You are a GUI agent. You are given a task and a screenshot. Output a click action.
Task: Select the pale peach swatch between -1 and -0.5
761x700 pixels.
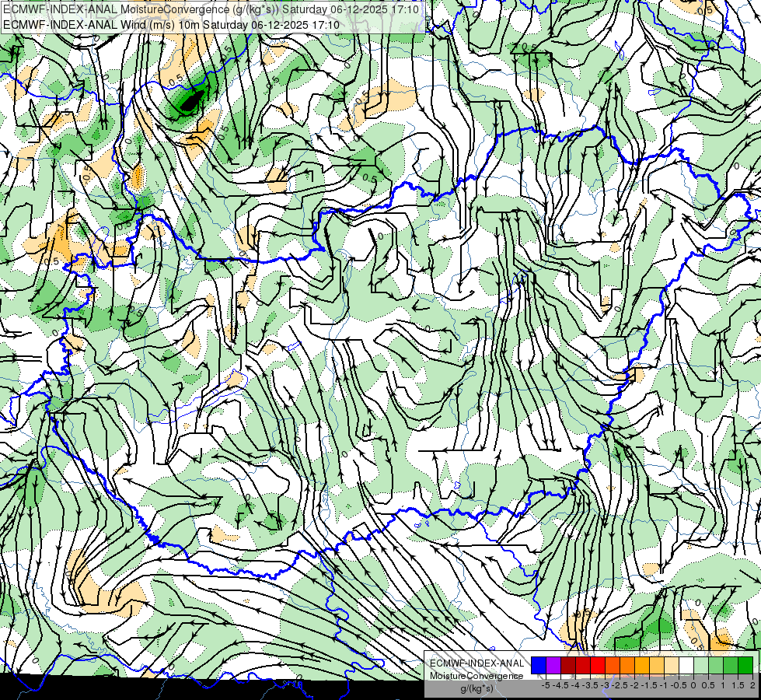tap(672, 665)
